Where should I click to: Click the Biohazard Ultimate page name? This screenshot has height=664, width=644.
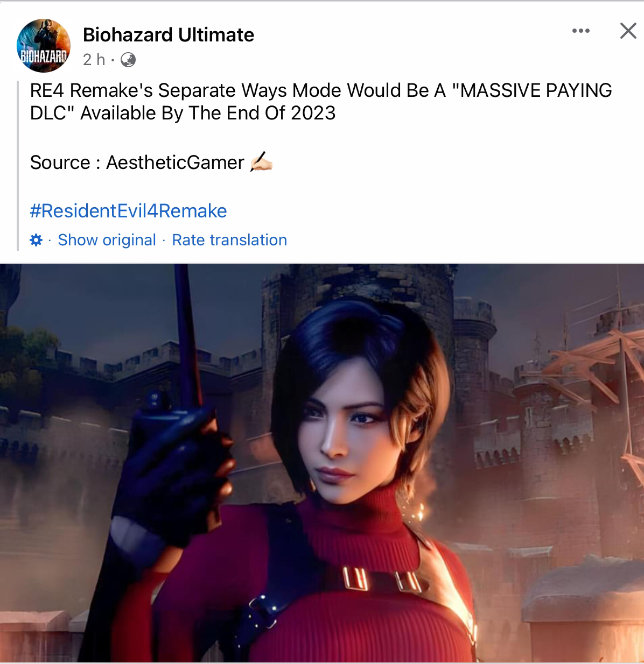[169, 35]
